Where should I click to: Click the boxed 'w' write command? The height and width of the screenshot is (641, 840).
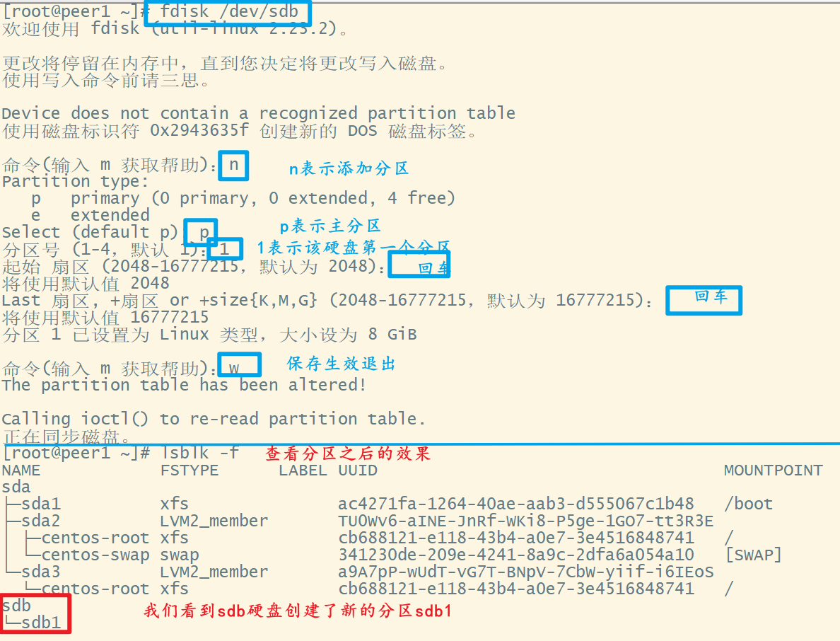point(240,364)
